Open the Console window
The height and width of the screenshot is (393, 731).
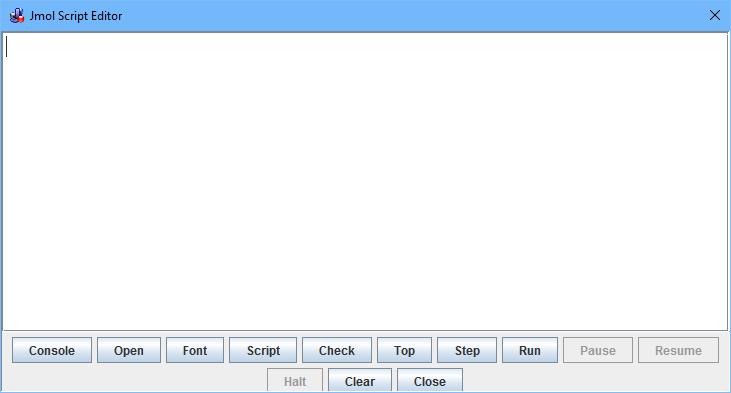pyautogui.click(x=52, y=350)
